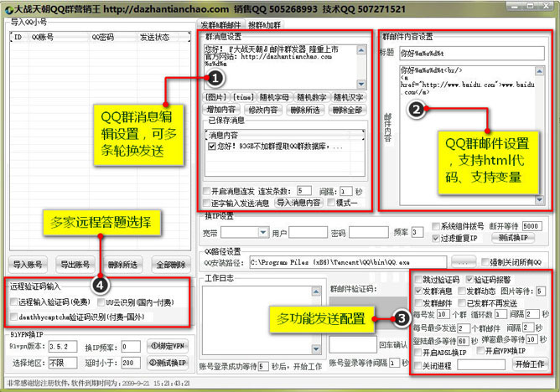Screen dimensions: 560x392
Task: Click the mail 标题 input field
Action: click(472, 54)
